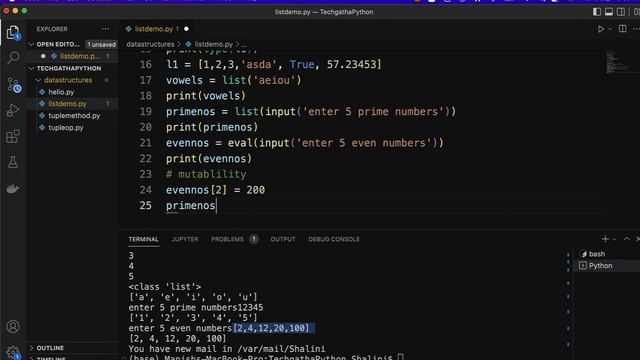Click Explorer more actions ellipsis
The width and height of the screenshot is (640, 360).
tap(105, 29)
